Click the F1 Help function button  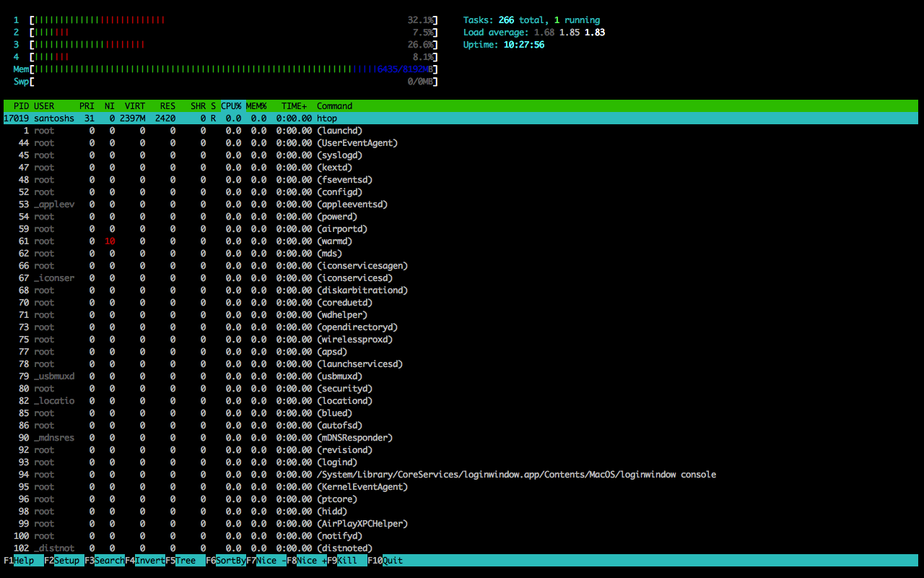tap(23, 561)
